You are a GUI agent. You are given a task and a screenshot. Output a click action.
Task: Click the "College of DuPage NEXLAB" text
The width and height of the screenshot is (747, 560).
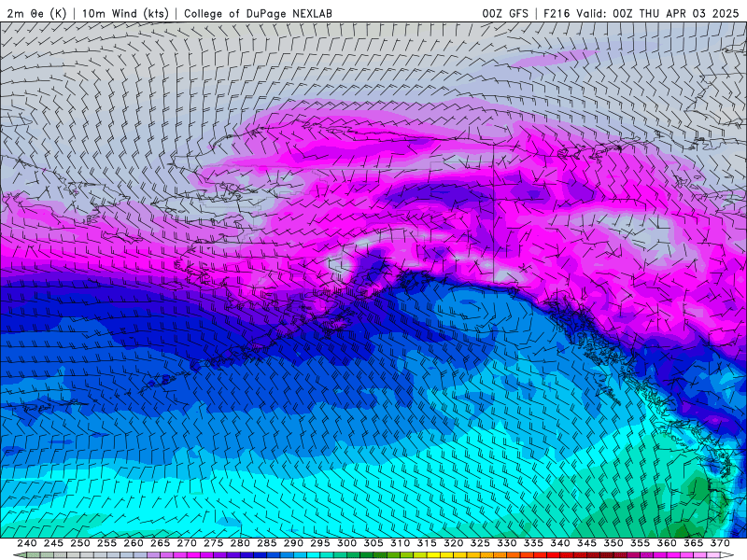pyautogui.click(x=258, y=13)
